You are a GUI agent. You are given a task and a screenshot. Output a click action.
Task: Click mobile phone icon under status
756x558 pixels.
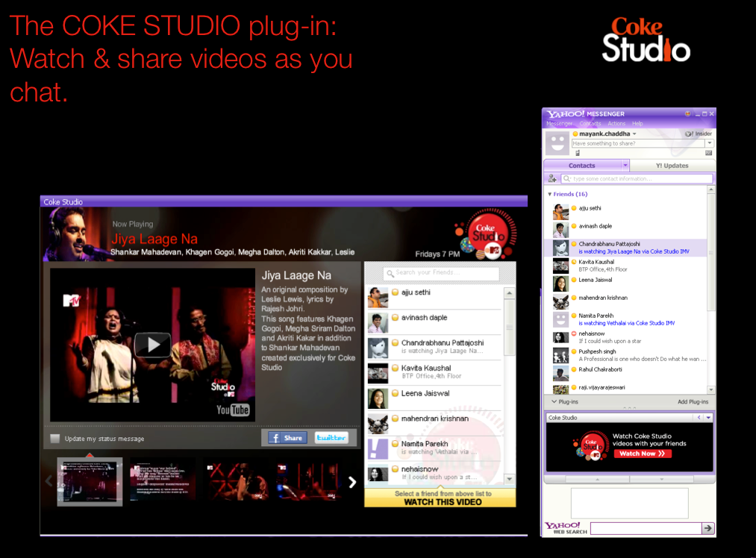tap(577, 153)
